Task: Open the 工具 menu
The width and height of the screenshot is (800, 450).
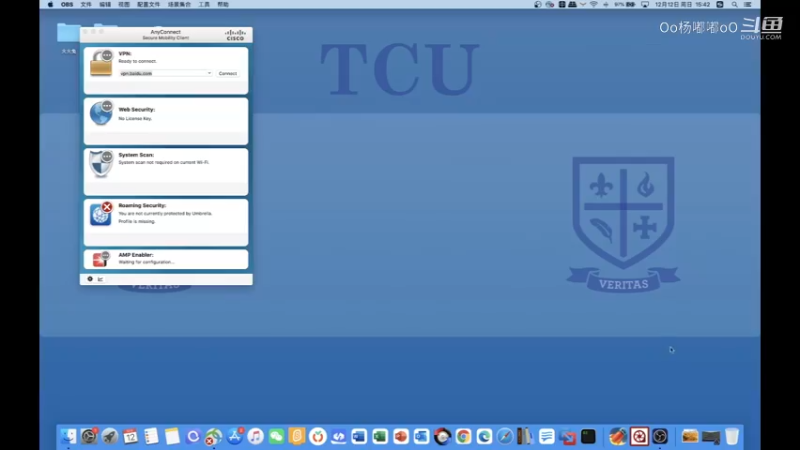Action: coord(204,4)
